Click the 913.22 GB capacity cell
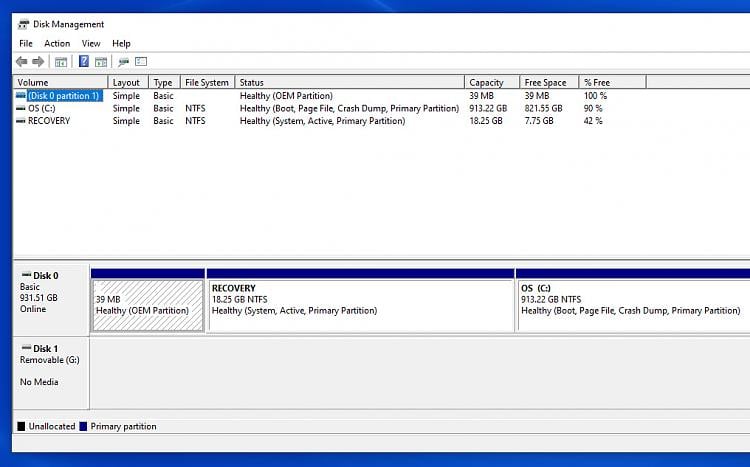 pos(488,108)
